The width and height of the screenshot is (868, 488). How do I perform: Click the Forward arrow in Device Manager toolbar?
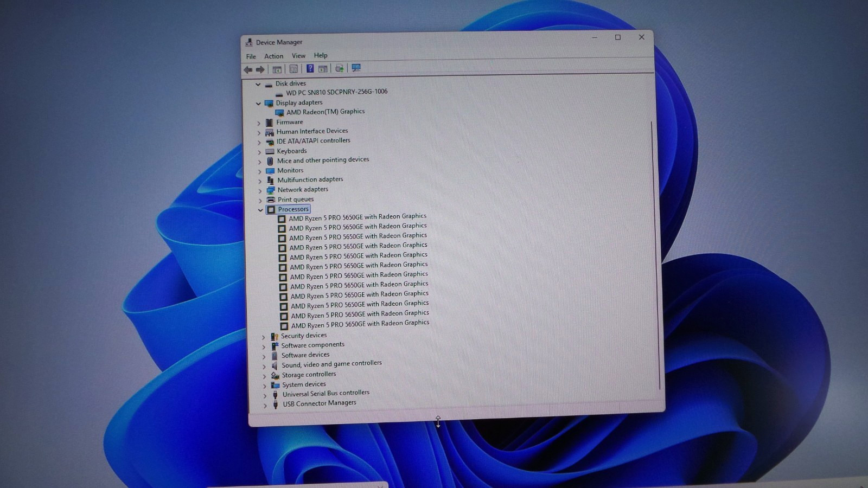pos(260,69)
